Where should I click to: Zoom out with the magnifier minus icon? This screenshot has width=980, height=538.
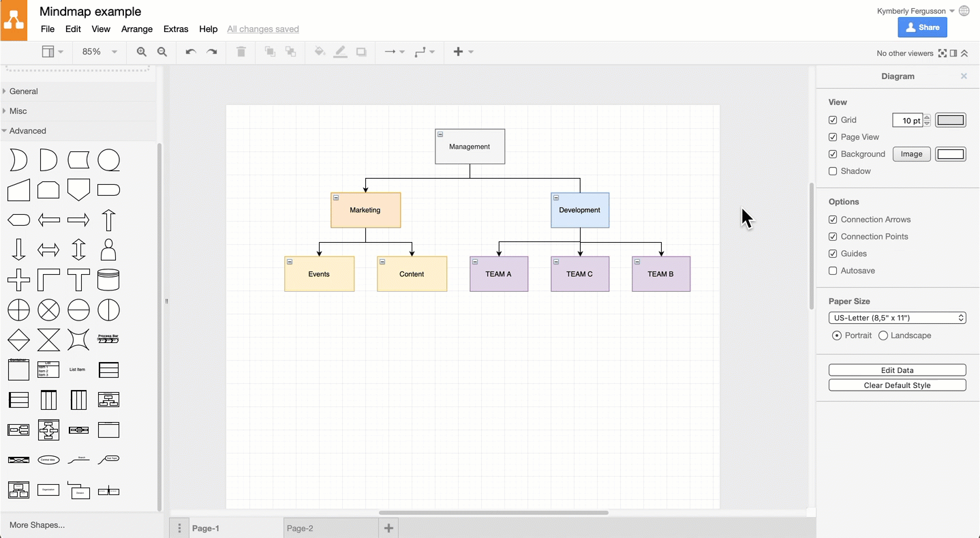pos(162,52)
